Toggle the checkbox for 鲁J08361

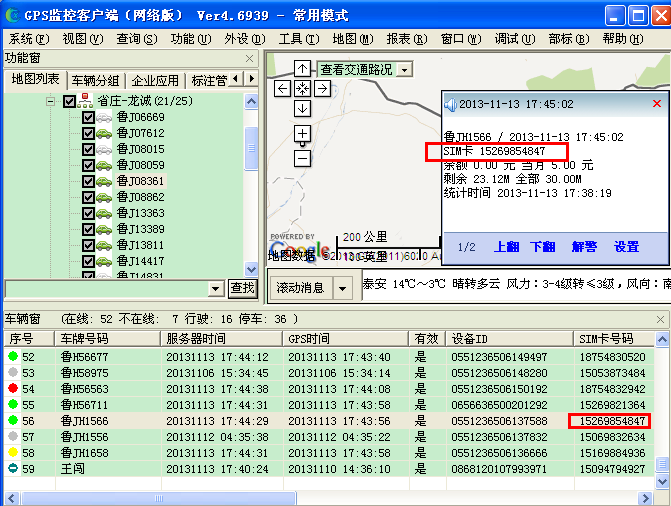(88, 181)
